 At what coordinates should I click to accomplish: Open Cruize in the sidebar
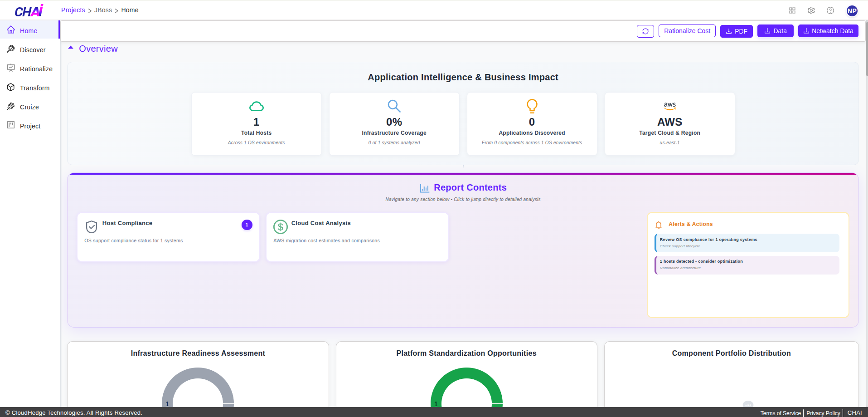pyautogui.click(x=29, y=107)
